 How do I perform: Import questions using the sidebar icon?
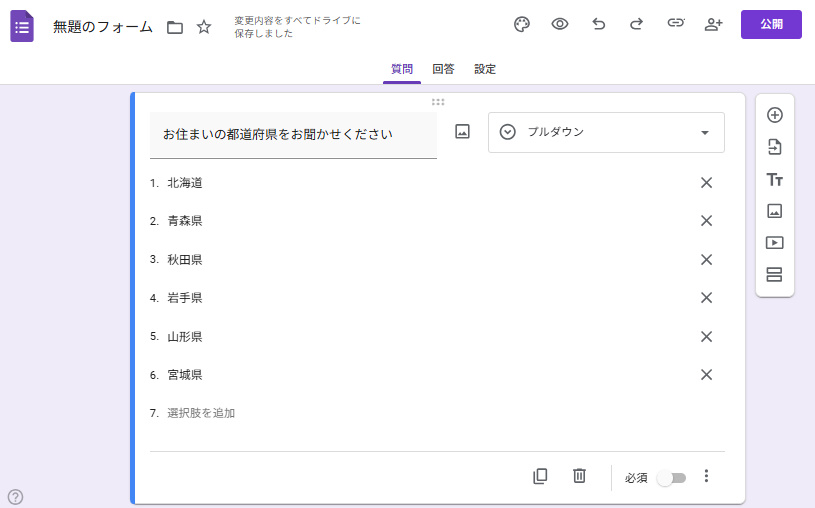774,147
